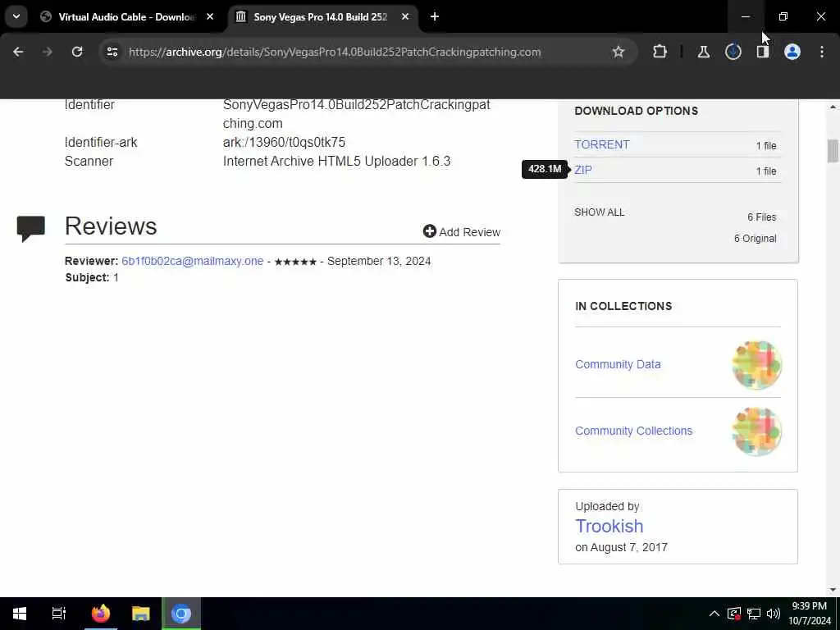840x630 pixels.
Task: Open File Explorer from the taskbar
Action: (x=140, y=614)
